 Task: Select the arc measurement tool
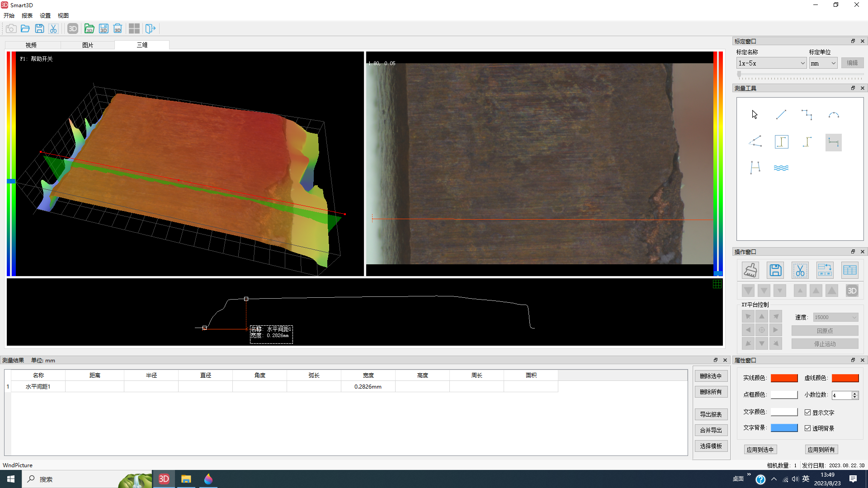pos(833,115)
